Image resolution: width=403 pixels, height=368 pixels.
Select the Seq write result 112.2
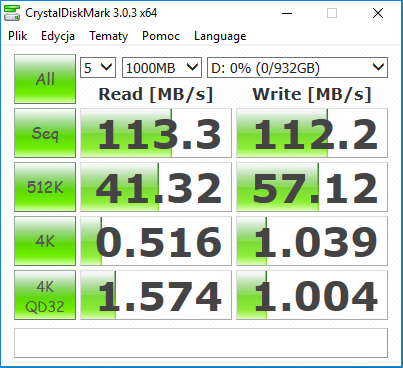click(312, 133)
